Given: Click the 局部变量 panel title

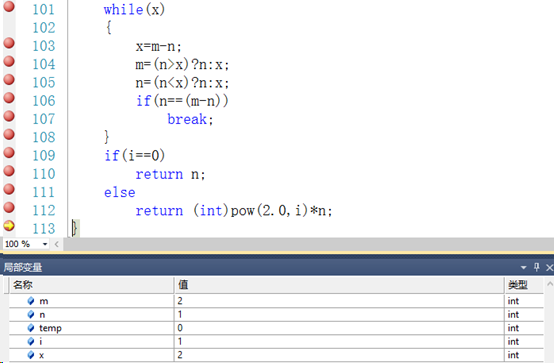Looking at the screenshot, I should [x=23, y=268].
